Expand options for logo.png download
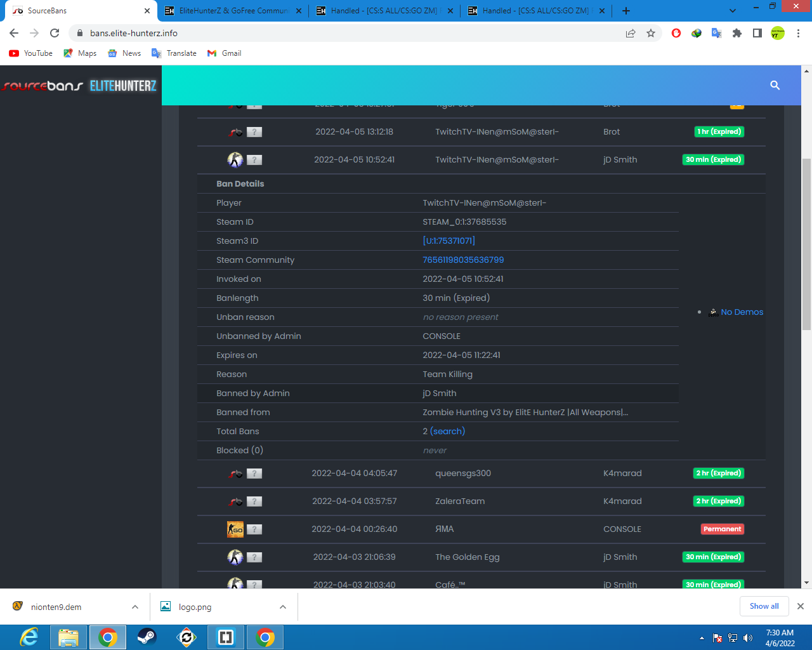Image resolution: width=812 pixels, height=650 pixels. 283,607
